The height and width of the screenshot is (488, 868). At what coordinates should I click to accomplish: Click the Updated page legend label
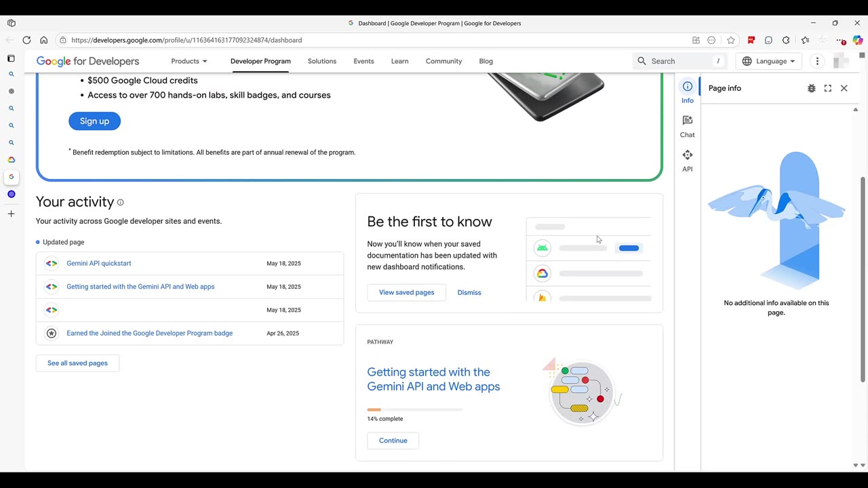tap(63, 242)
